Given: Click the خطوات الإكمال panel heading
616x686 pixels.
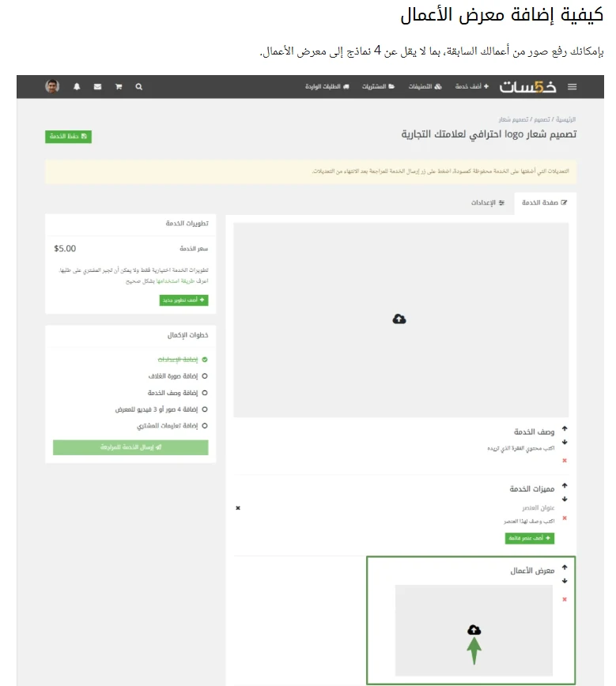Looking at the screenshot, I should coord(188,335).
